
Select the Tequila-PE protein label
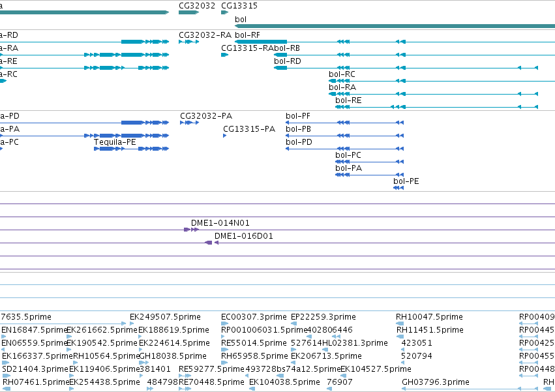point(115,142)
